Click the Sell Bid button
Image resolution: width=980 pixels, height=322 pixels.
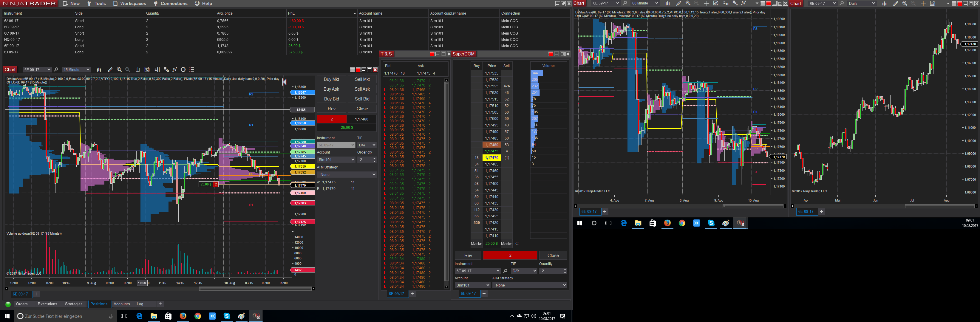click(362, 99)
